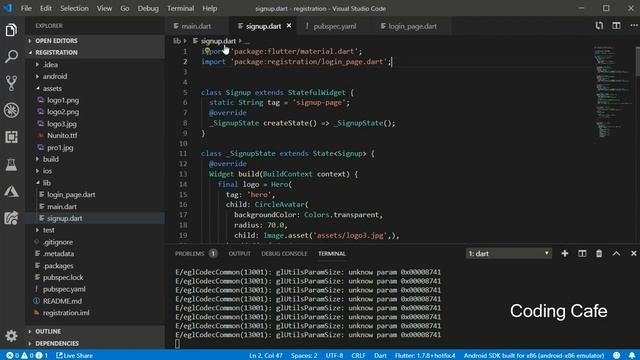Viewport: 640px width, 360px height.
Task: Open the Selection menu
Action: pos(74,8)
